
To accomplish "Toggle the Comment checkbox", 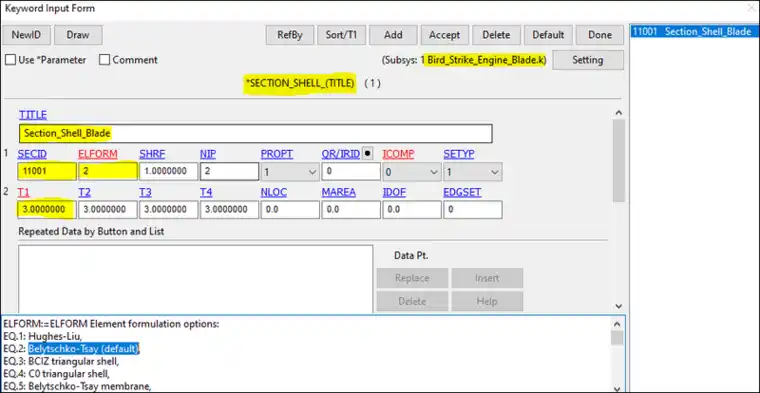I will click(x=104, y=60).
